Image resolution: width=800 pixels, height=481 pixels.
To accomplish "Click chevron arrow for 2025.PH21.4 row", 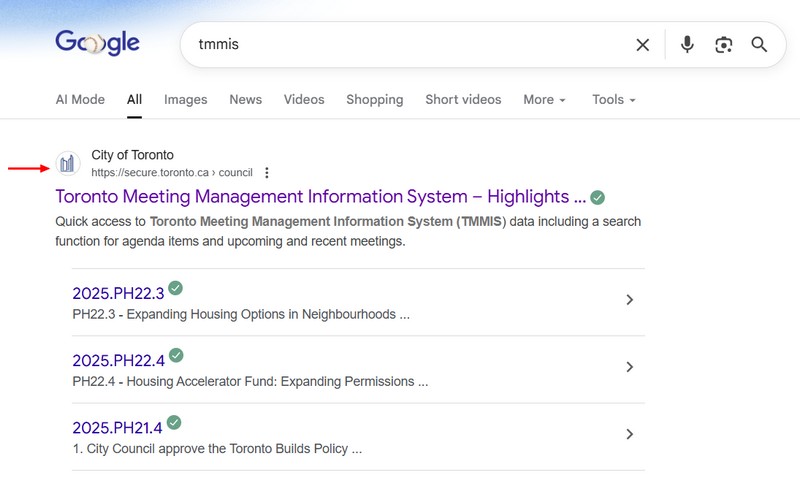I will (x=629, y=434).
